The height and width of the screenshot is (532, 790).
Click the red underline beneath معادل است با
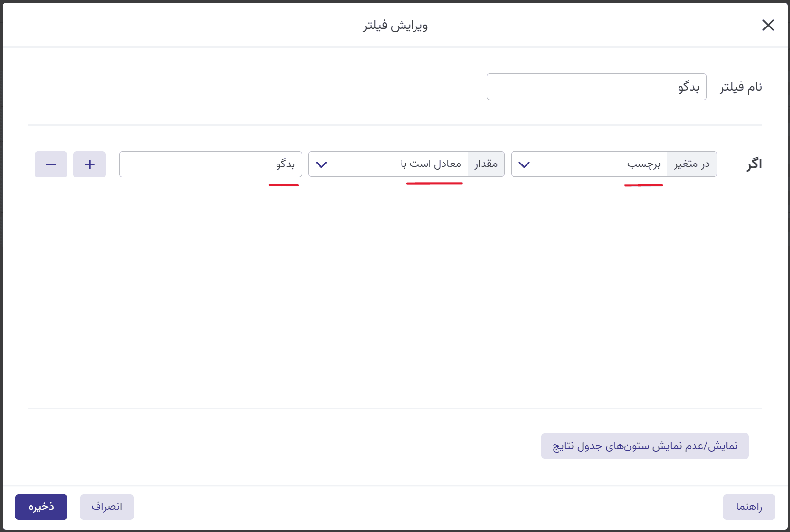tap(434, 183)
